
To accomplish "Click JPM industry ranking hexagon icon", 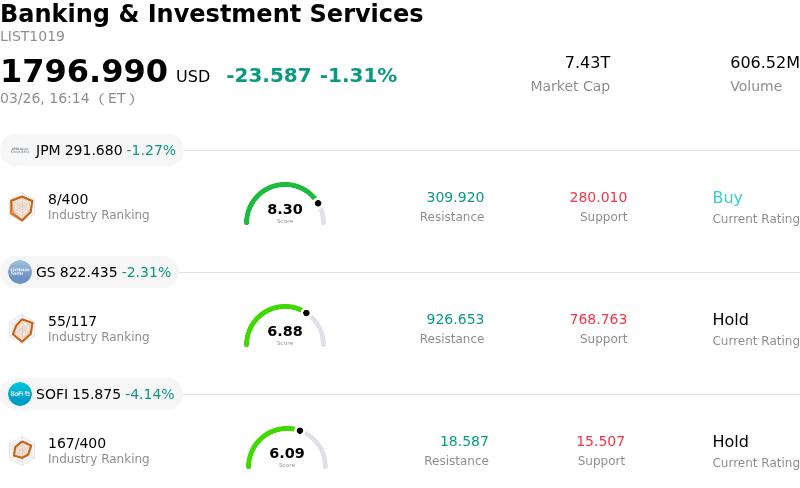I will 21,207.
